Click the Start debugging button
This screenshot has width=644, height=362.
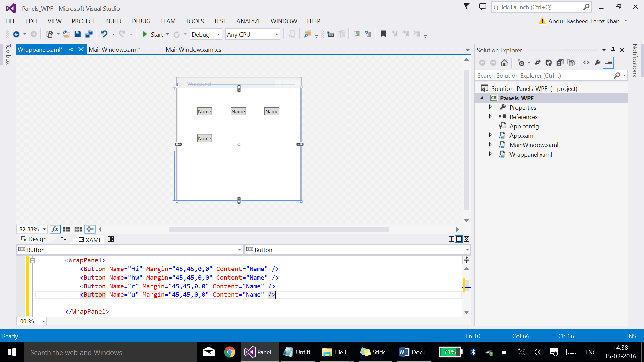[153, 34]
